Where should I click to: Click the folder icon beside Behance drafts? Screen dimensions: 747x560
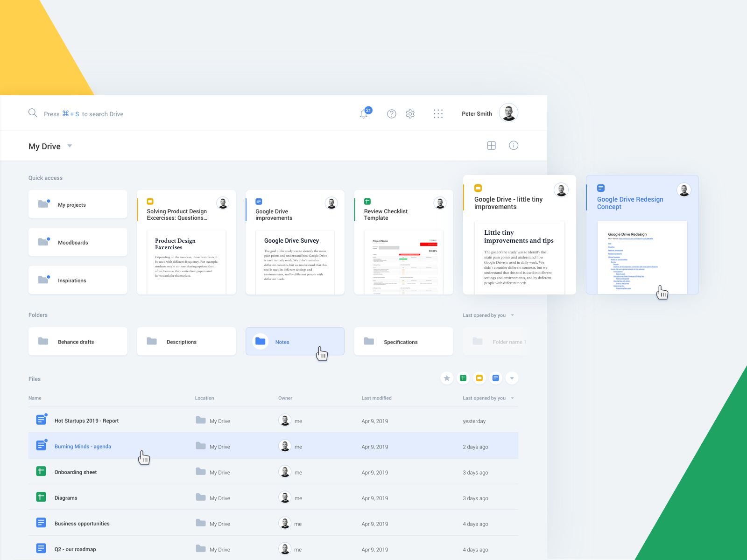pos(43,341)
